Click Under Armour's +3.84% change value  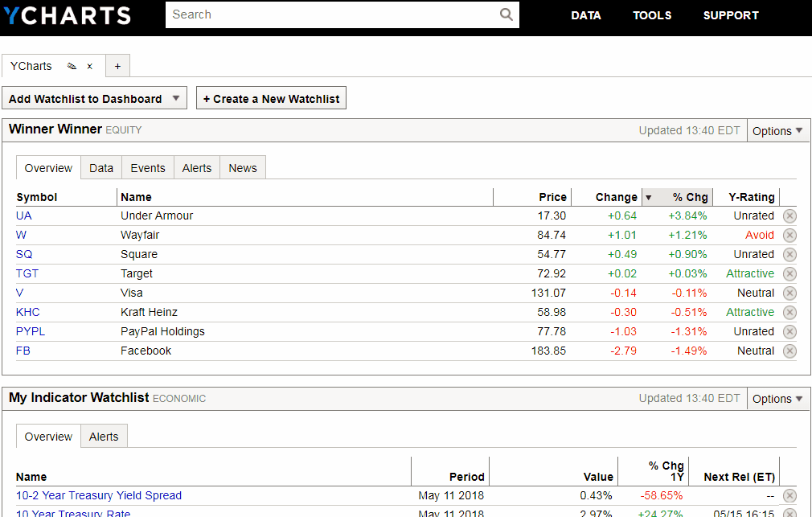pyautogui.click(x=687, y=215)
